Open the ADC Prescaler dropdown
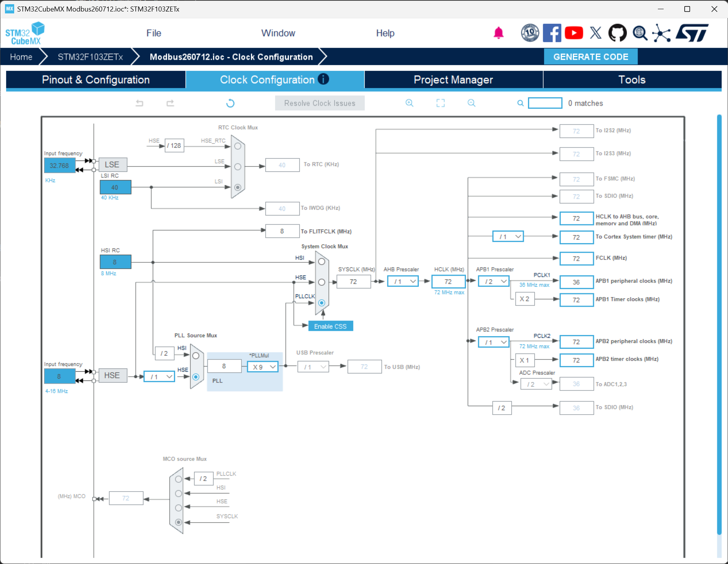The width and height of the screenshot is (728, 564). [x=536, y=384]
